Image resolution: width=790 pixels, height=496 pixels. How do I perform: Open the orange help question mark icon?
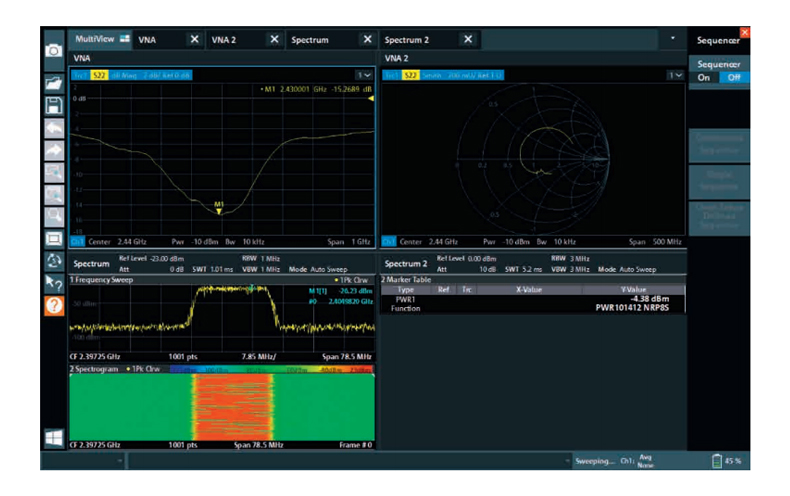tap(53, 305)
